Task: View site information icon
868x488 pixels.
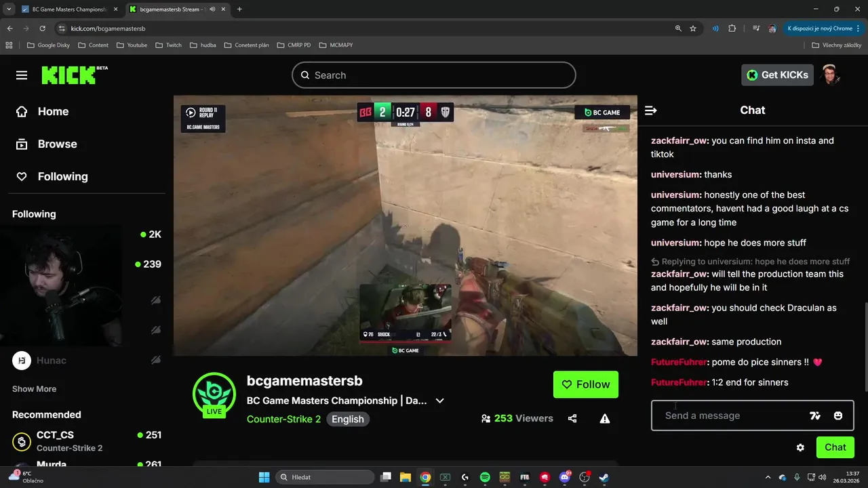Action: click(62, 28)
